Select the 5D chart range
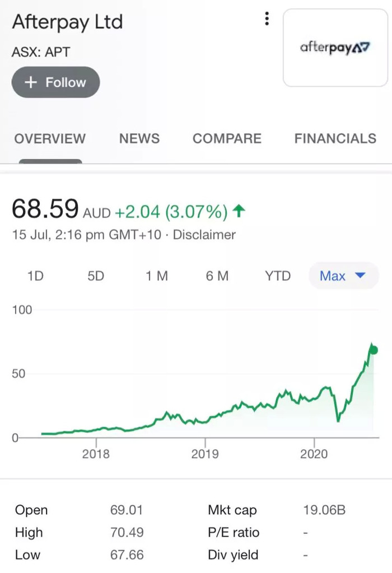 [96, 276]
